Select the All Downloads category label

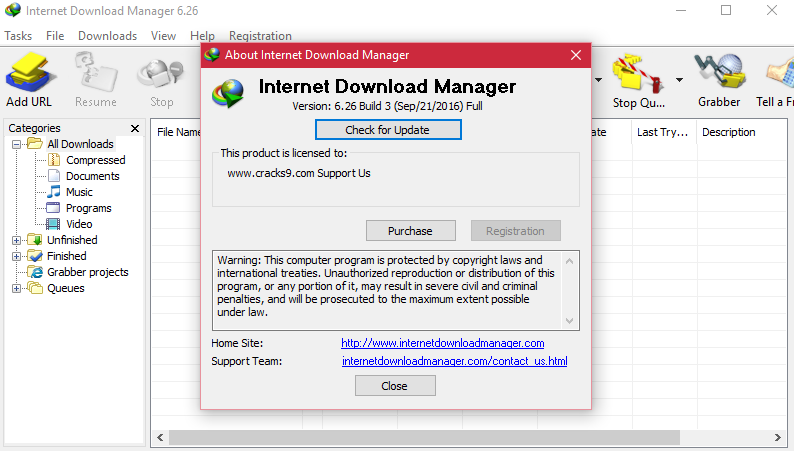tap(80, 144)
